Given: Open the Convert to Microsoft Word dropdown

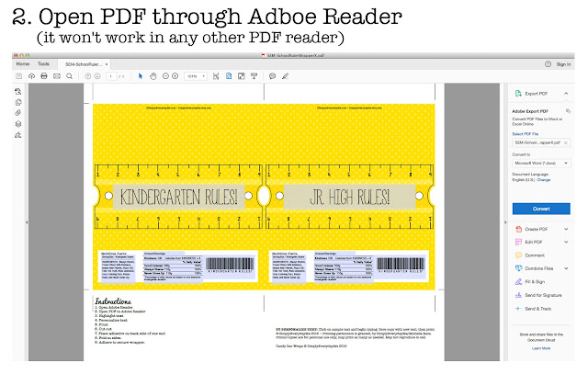Looking at the screenshot, I should pos(541,164).
